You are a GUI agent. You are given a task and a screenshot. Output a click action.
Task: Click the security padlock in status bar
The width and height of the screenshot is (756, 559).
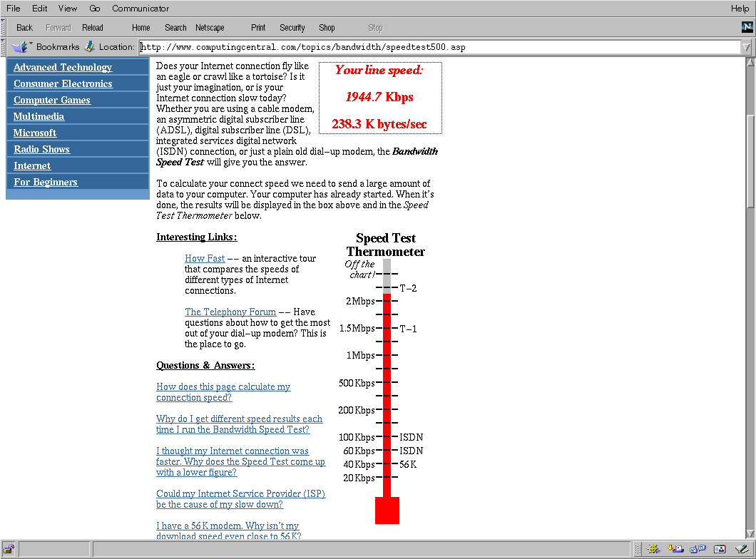tap(9, 549)
